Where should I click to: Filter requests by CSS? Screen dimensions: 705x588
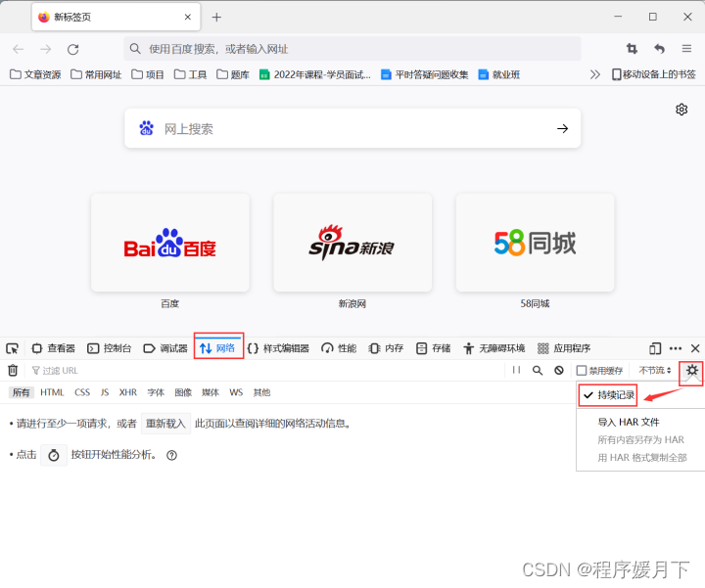pyautogui.click(x=82, y=392)
